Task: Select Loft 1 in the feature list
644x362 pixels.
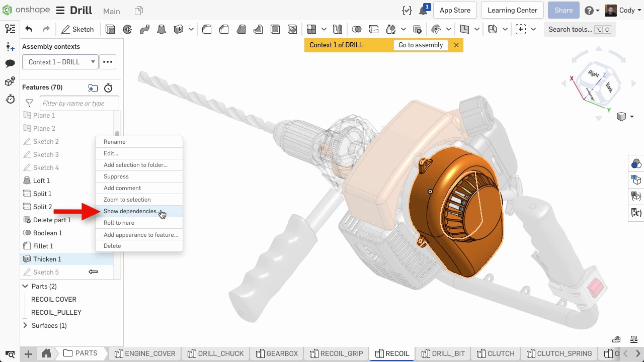Action: click(x=41, y=180)
